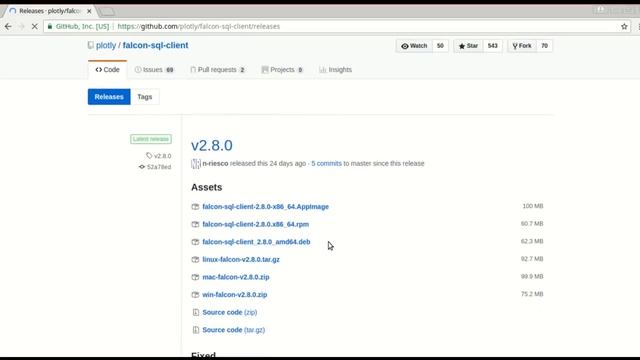
Task: Click package icon beside win-falcon zip
Action: (196, 295)
